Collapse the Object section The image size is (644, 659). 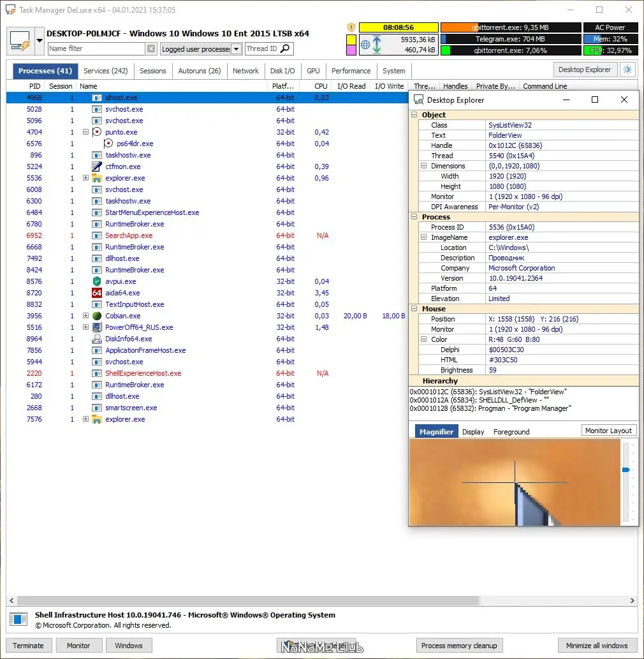pos(414,115)
